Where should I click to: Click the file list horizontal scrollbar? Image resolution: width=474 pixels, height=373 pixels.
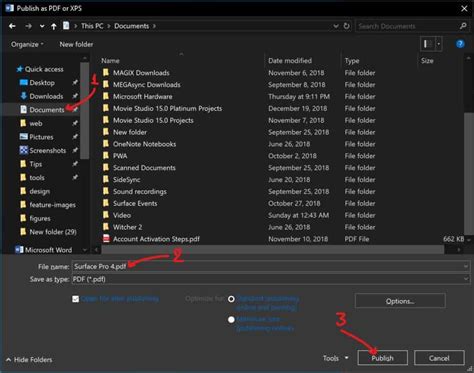coord(273,249)
